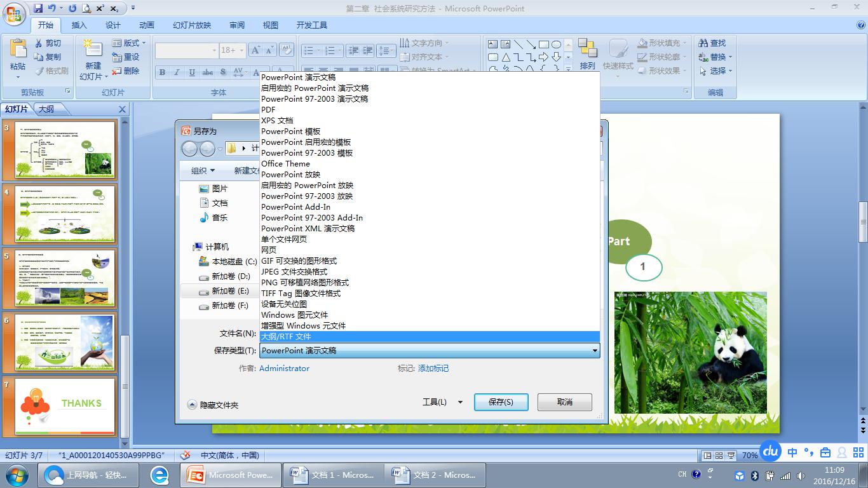The height and width of the screenshot is (488, 868).
Task: Select 本地磁盘 (C:) in navigation tree
Action: [227, 261]
